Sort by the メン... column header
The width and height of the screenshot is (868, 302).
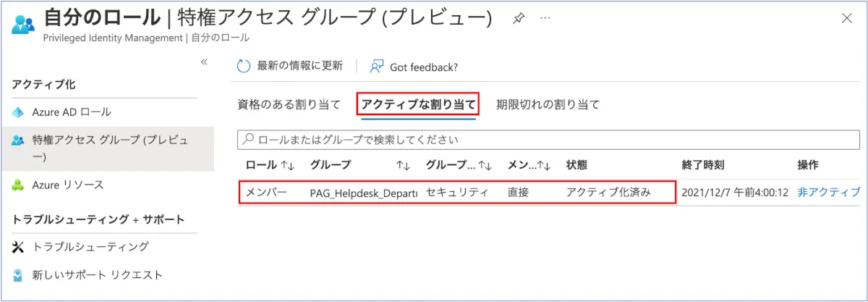pyautogui.click(x=529, y=165)
